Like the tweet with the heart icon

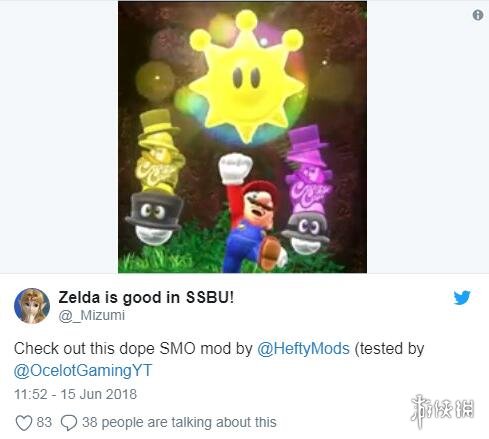24,423
